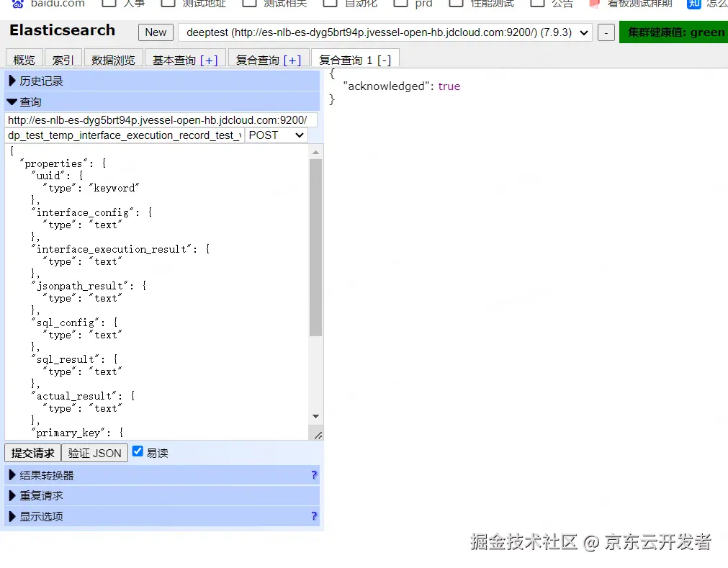728x568 pixels.
Task: Click the "actual_result" line in body
Action: [84, 396]
